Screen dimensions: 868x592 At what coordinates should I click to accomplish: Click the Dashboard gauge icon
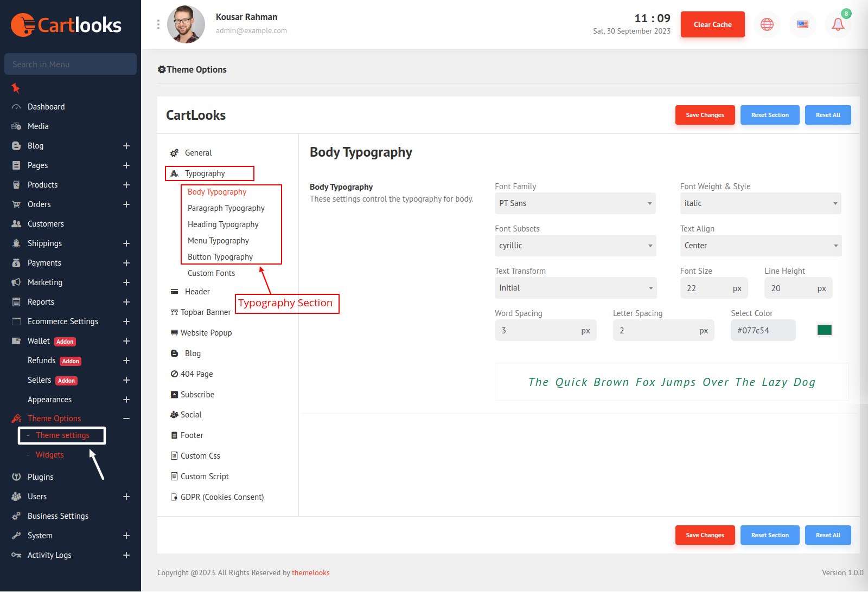pos(16,107)
